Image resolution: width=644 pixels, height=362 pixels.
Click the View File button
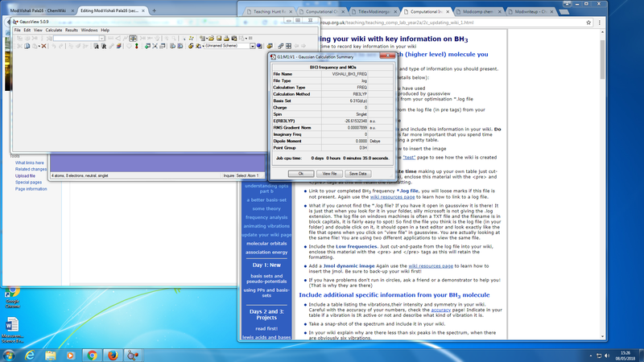(x=329, y=174)
